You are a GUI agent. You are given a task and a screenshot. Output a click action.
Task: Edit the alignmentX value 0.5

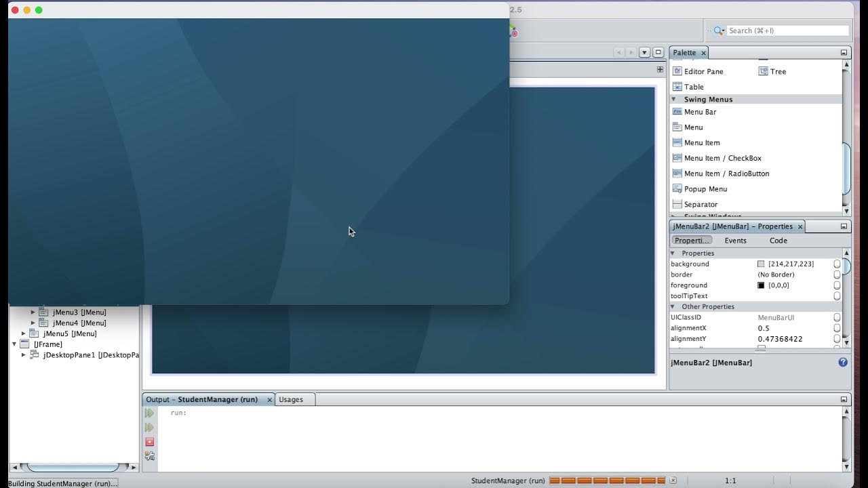764,328
